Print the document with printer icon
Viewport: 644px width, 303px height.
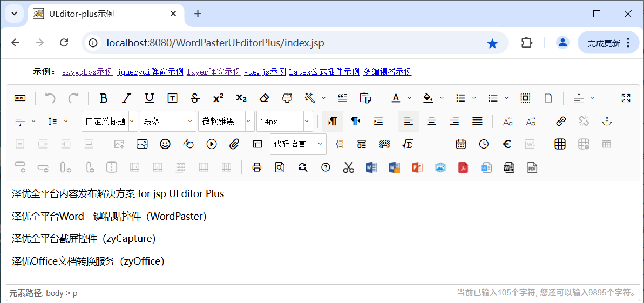(x=257, y=167)
